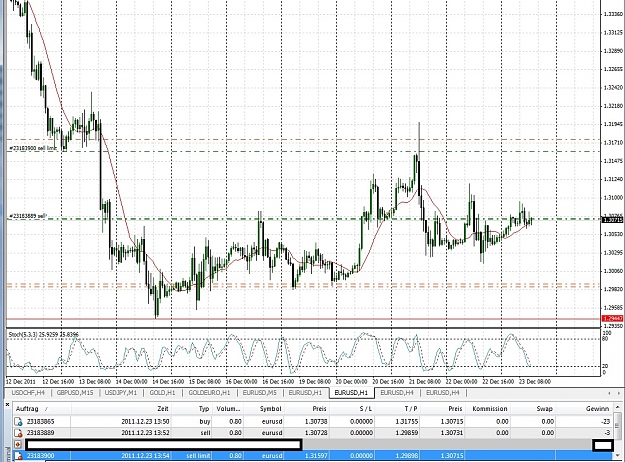Sort orders by the Auftrag column header
Viewport: 625px width, 462px height.
(x=27, y=409)
